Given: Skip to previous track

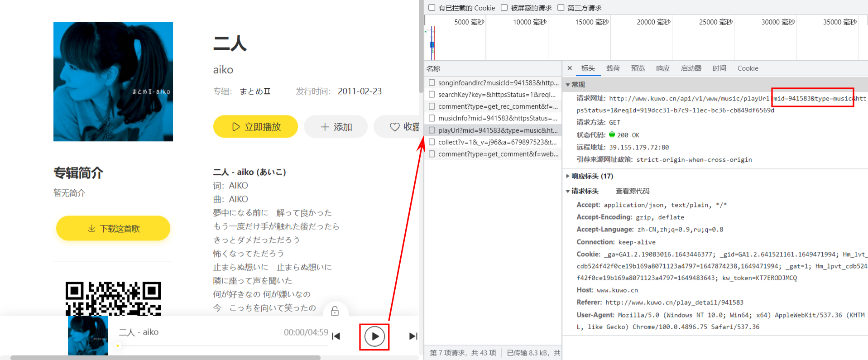Looking at the screenshot, I should click(336, 336).
